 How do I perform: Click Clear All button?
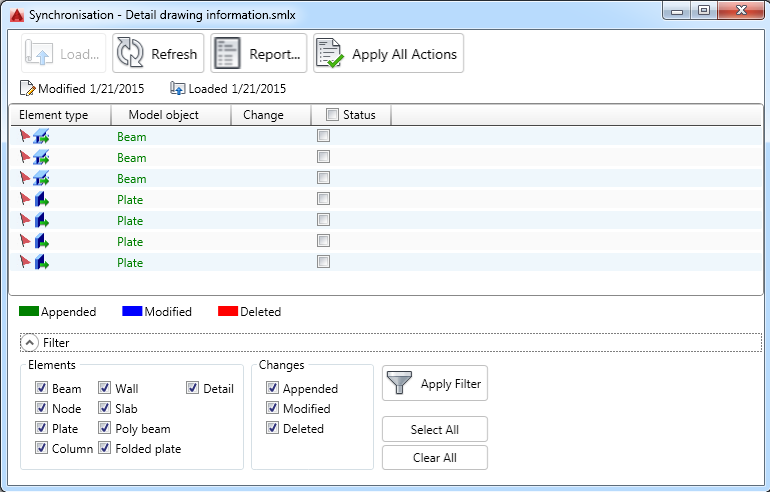click(x=435, y=458)
